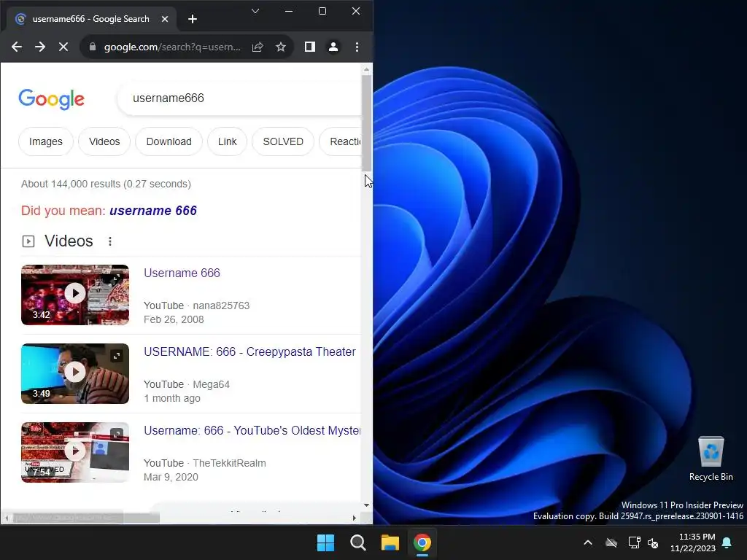This screenshot has width=747, height=560.
Task: Play the 3:42 Username 666 thumbnail
Action: point(75,295)
